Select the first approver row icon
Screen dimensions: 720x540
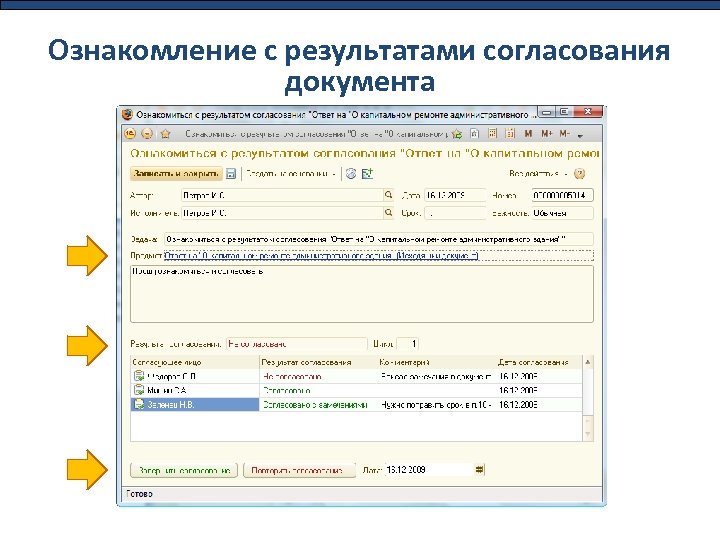[x=139, y=376]
